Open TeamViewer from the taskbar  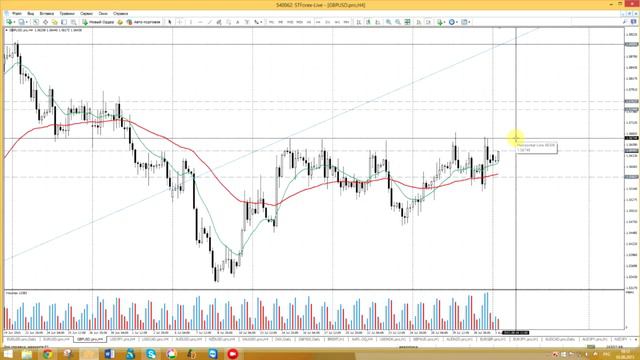[x=213, y=354]
